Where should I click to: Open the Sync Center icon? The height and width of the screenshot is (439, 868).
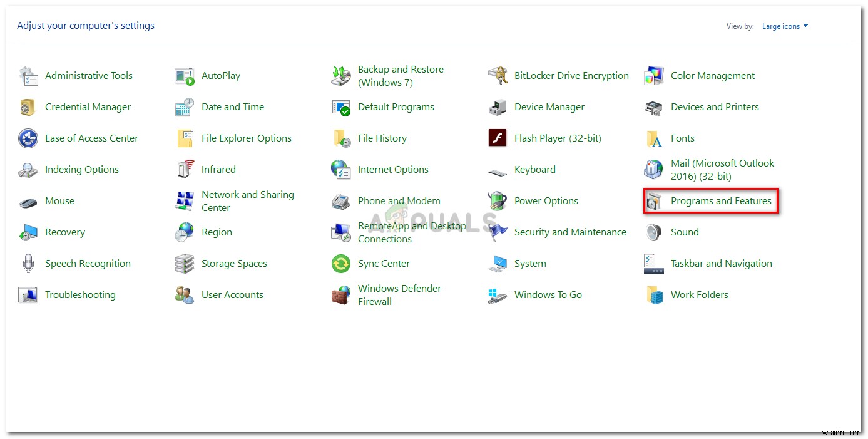click(383, 264)
